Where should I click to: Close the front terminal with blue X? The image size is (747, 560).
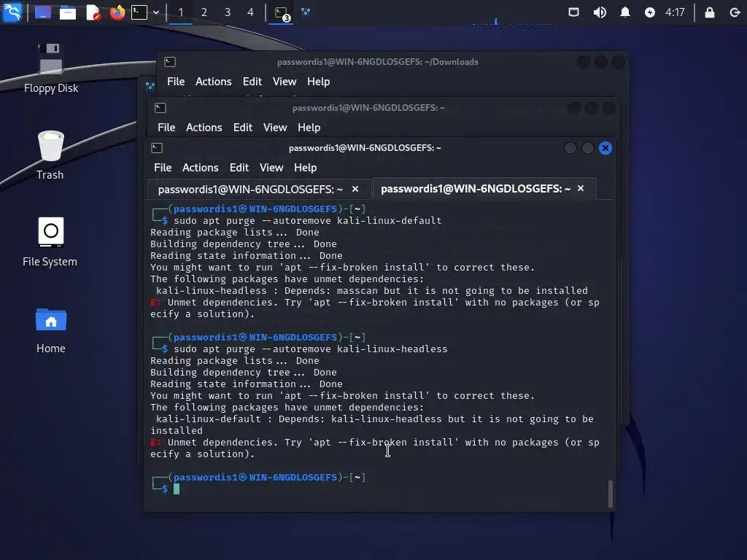tap(605, 148)
